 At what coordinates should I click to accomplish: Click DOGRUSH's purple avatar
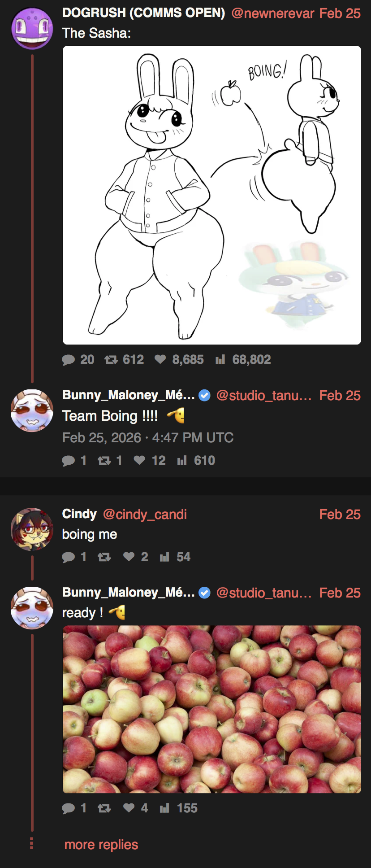[32, 28]
